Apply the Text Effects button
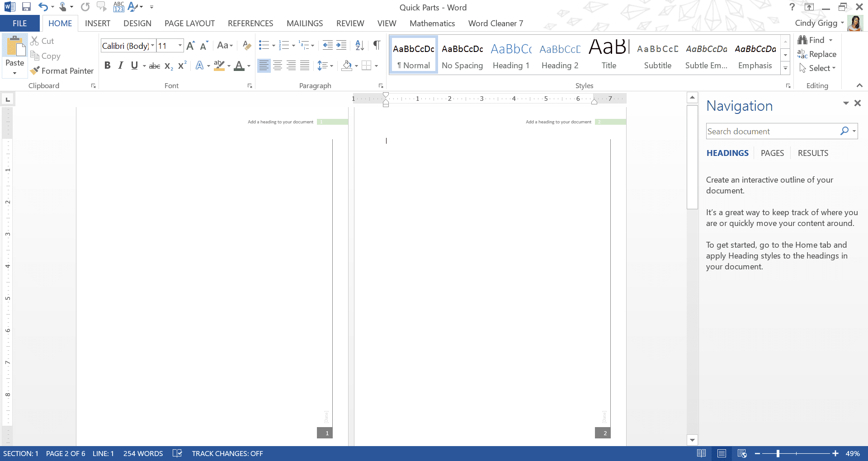The width and height of the screenshot is (868, 461). click(199, 66)
